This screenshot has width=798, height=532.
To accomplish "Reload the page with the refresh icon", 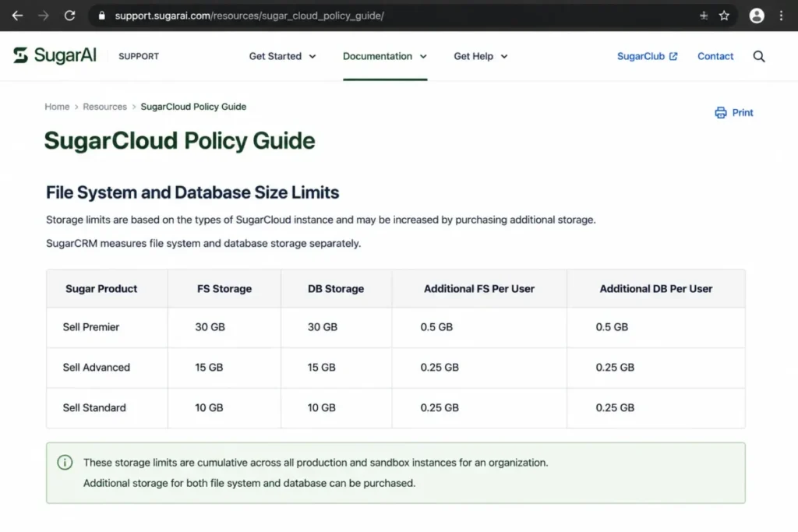I will pos(69,16).
